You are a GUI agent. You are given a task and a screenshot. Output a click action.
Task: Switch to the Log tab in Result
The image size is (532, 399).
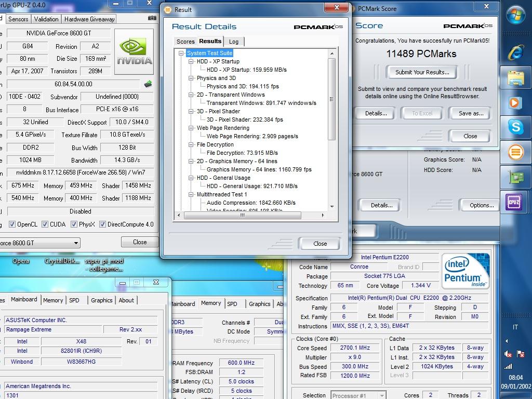pos(234,42)
